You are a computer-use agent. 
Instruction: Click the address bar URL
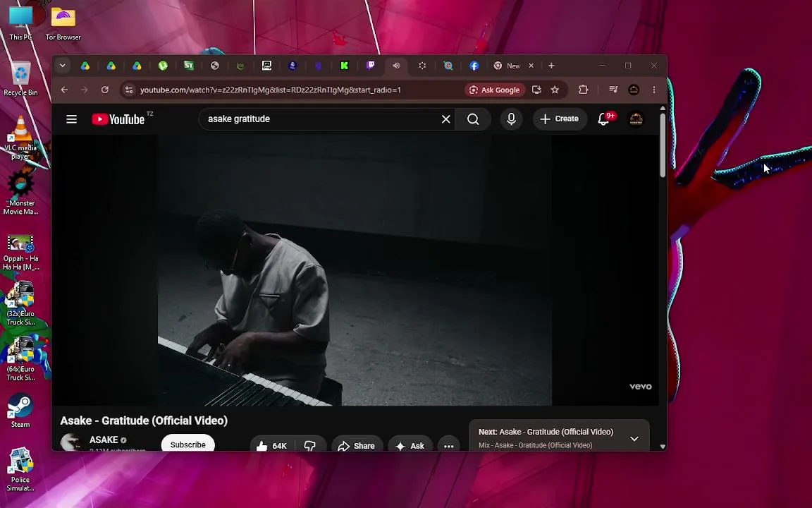click(271, 90)
